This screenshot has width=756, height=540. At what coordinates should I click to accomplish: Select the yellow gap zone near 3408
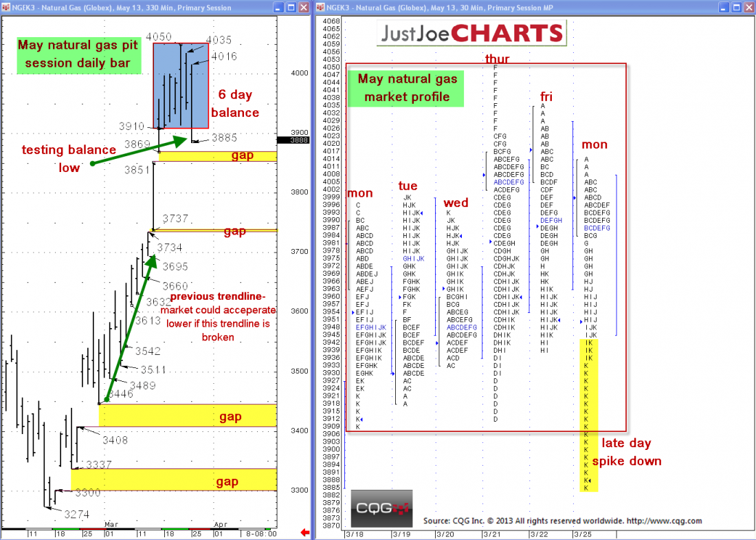(x=188, y=415)
